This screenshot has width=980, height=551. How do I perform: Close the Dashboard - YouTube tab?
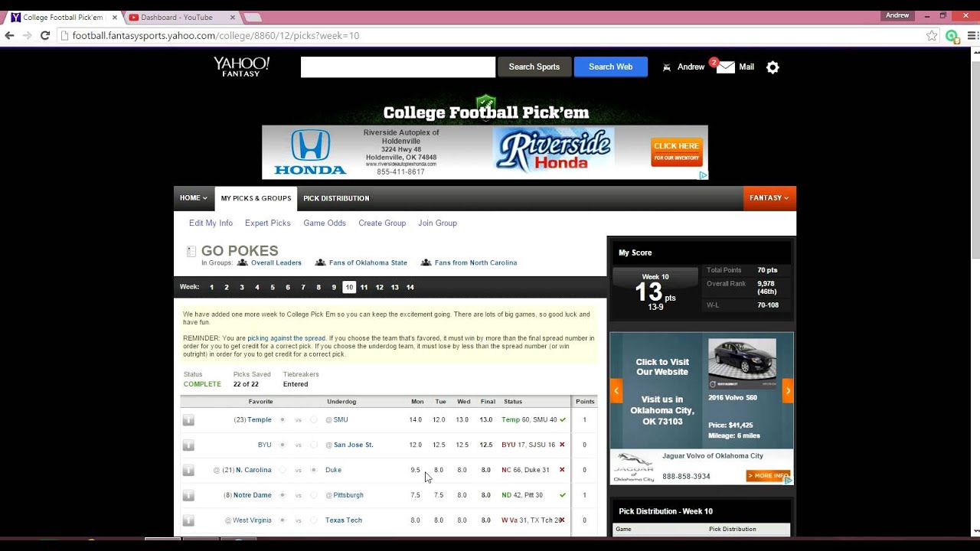click(233, 17)
